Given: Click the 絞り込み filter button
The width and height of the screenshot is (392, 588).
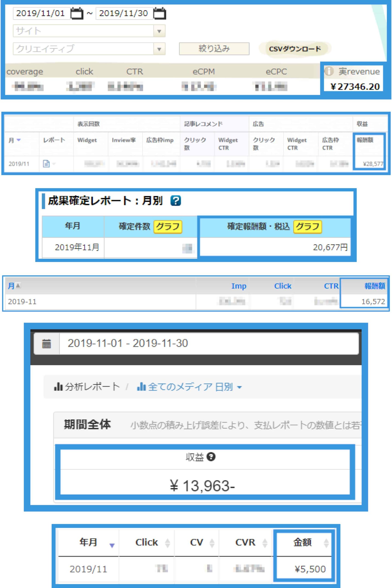Looking at the screenshot, I should tap(214, 49).
